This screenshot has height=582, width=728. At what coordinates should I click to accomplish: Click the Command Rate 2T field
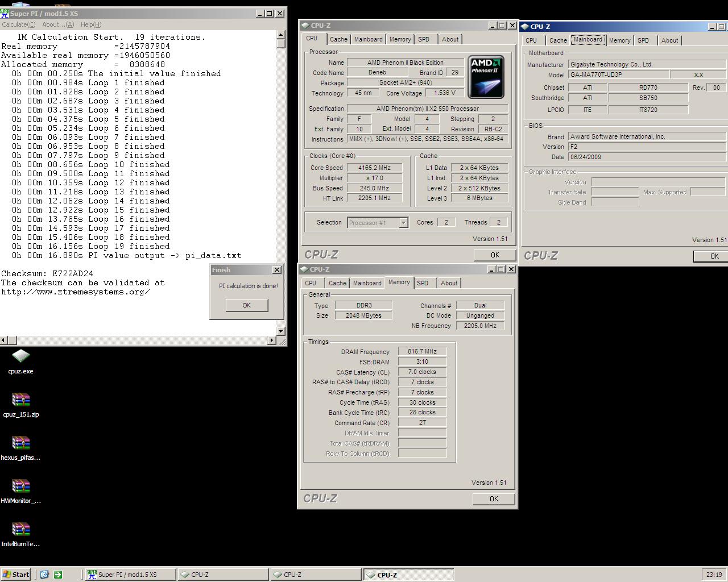422,422
